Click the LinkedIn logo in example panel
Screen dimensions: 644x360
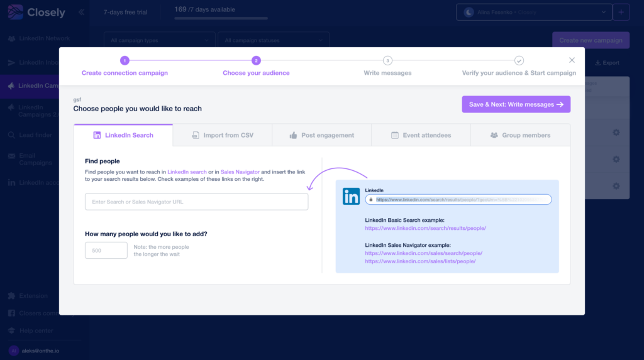click(351, 196)
